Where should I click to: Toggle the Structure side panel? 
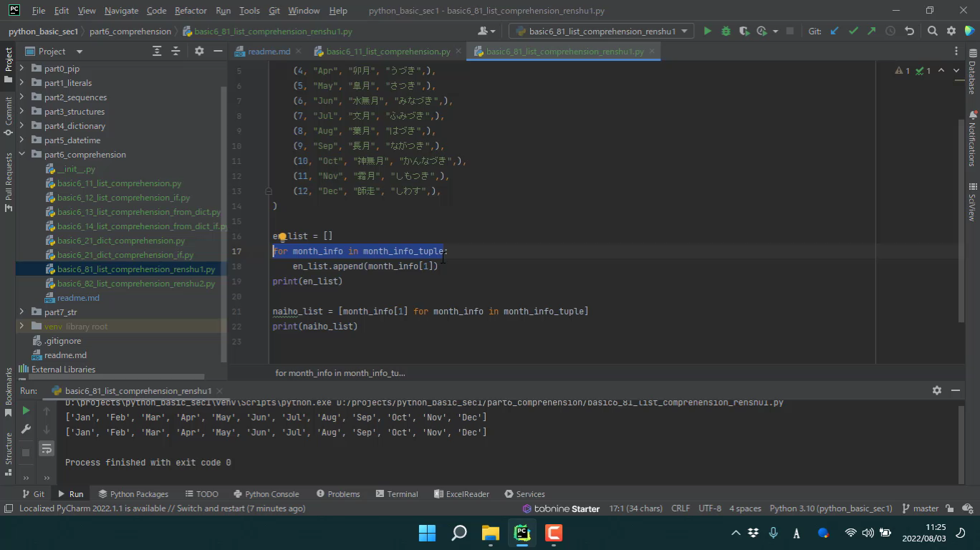(x=9, y=453)
